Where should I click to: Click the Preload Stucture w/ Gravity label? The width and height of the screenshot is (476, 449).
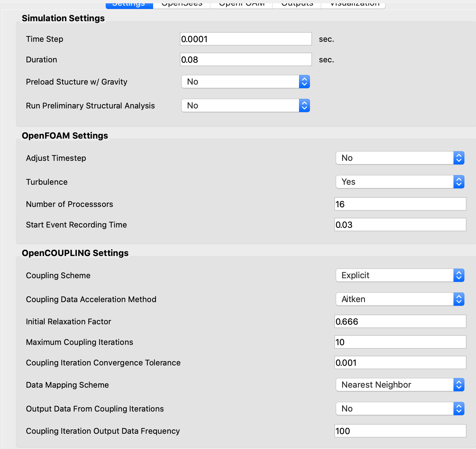point(77,82)
